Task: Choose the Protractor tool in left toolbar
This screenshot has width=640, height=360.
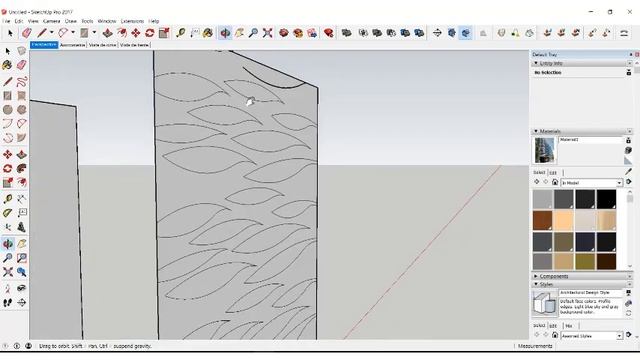Action: [x=8, y=213]
